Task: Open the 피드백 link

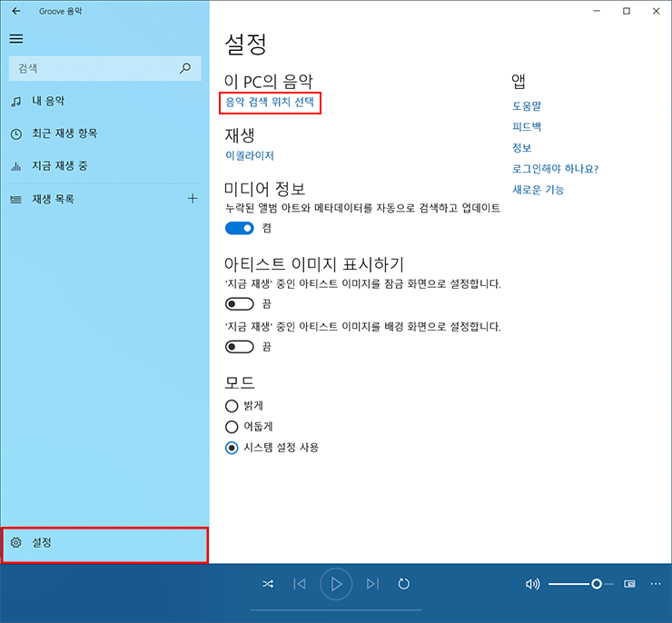Action: 527,127
